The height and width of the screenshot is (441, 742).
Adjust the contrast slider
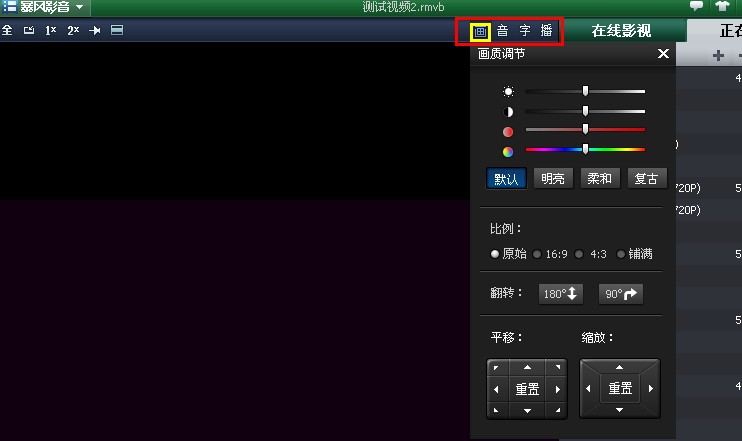(x=585, y=111)
